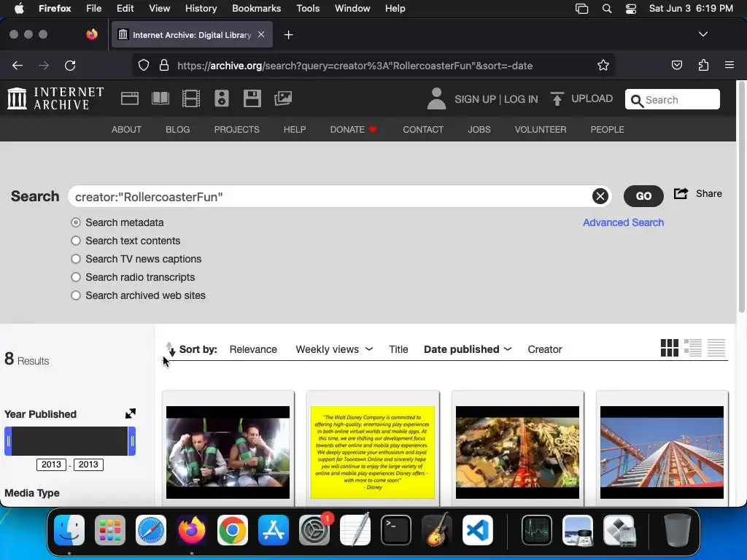Open the Software floppy-disk icon
The image size is (747, 560).
[252, 98]
